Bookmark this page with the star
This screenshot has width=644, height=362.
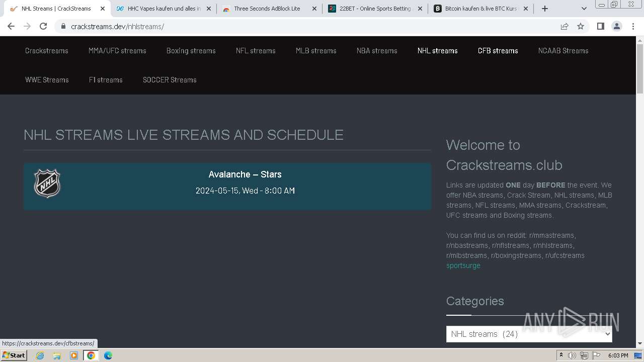[581, 26]
